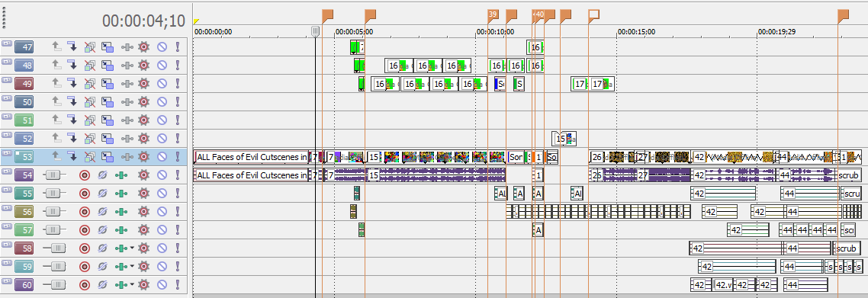This screenshot has width=868, height=298.
Task: Select the 'scrub' clip on track 58
Action: 847,248
